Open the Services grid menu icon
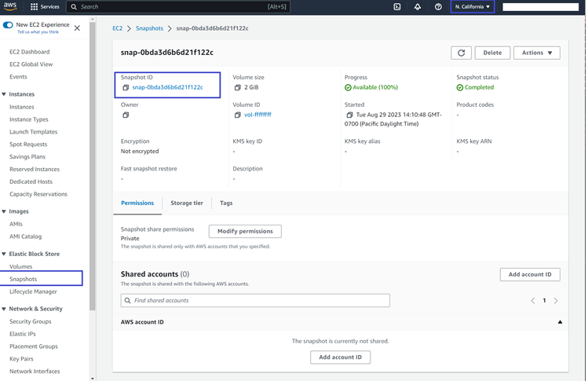This screenshot has height=381, width=588. point(35,7)
